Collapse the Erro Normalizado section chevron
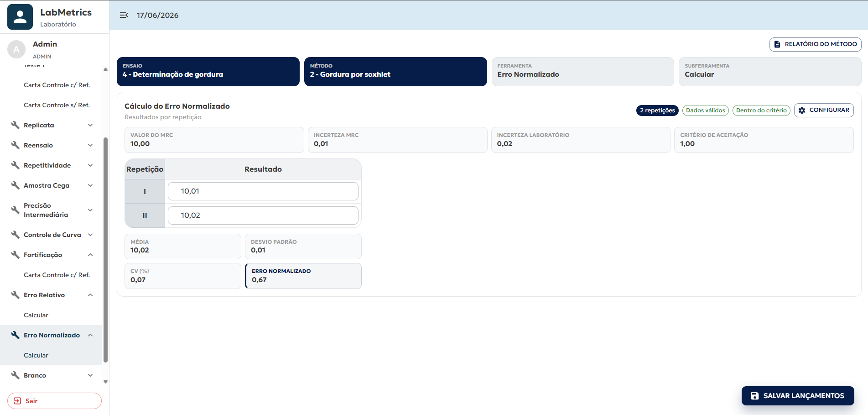The height and width of the screenshot is (415, 868). coord(90,335)
